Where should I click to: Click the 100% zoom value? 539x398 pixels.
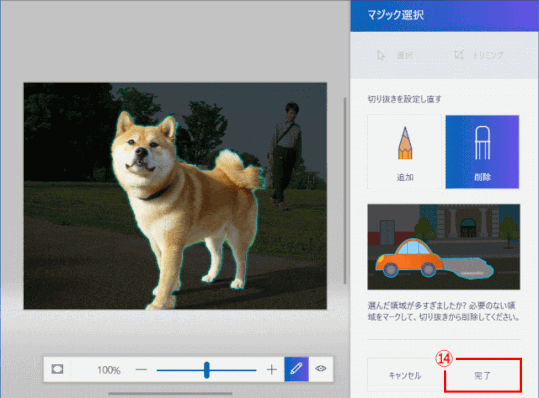coord(109,370)
